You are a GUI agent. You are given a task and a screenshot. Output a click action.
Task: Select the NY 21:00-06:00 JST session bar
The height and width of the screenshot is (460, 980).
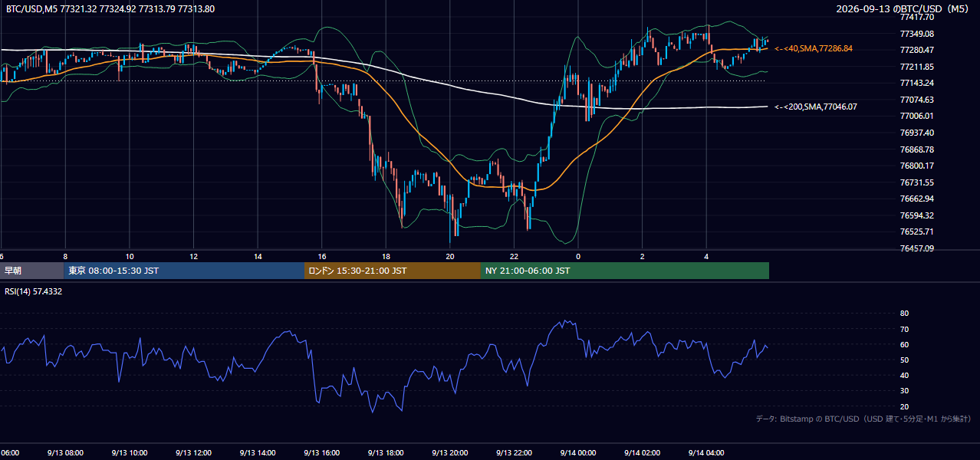(625, 271)
